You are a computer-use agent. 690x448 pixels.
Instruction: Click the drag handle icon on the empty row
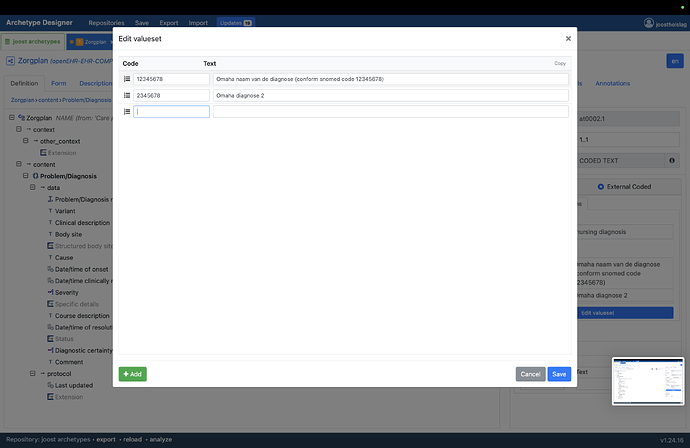pyautogui.click(x=127, y=112)
